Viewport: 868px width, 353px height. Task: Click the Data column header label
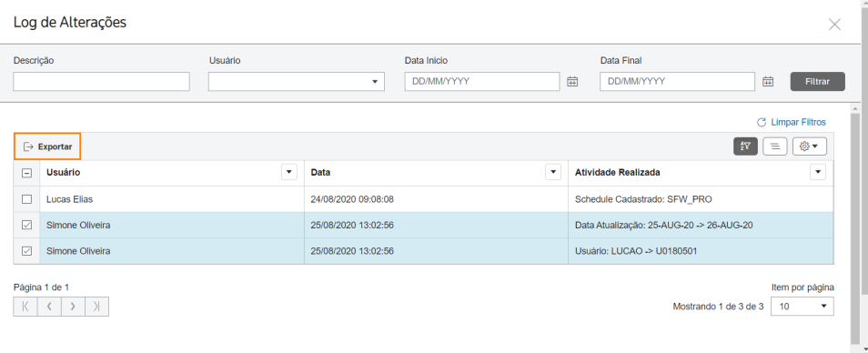tap(320, 173)
